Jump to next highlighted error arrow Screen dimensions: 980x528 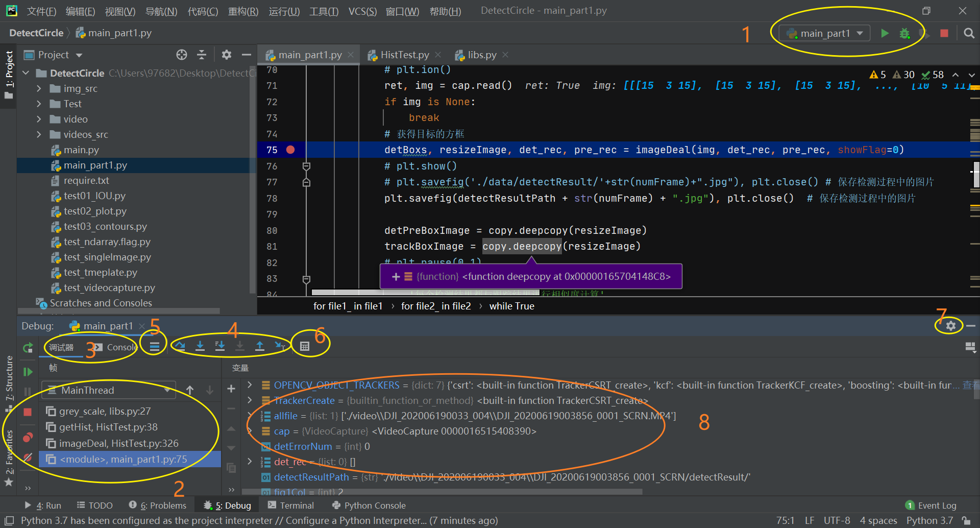[971, 75]
